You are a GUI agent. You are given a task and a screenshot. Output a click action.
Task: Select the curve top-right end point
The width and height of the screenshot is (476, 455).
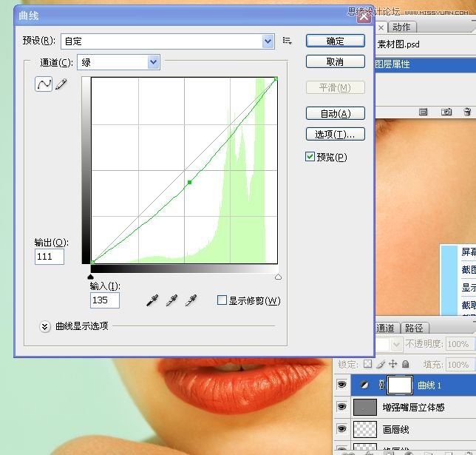pos(276,79)
